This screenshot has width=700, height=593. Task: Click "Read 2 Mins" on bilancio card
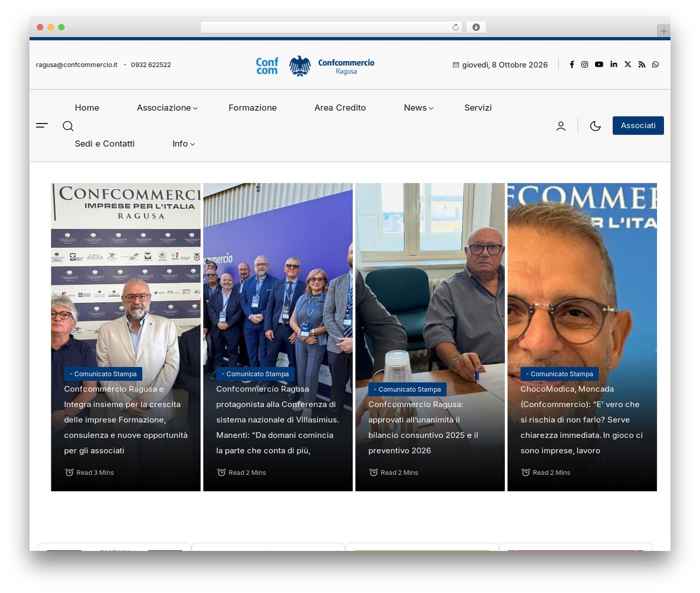pos(394,473)
